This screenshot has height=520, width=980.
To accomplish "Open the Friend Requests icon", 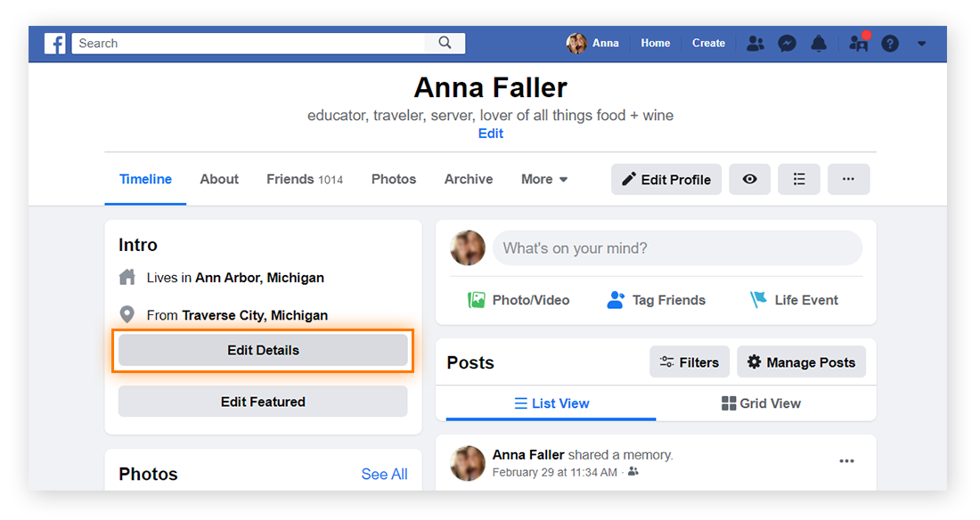I will (755, 43).
